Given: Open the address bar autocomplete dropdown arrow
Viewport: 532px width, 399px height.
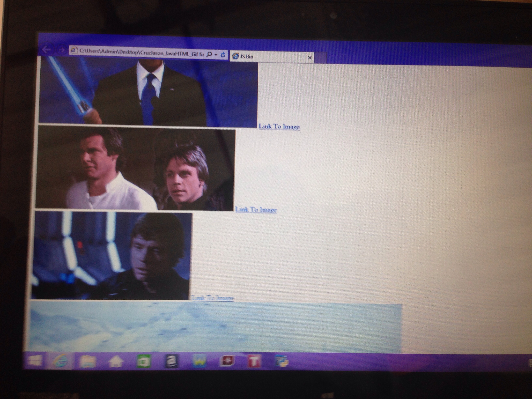Looking at the screenshot, I should click(x=216, y=55).
